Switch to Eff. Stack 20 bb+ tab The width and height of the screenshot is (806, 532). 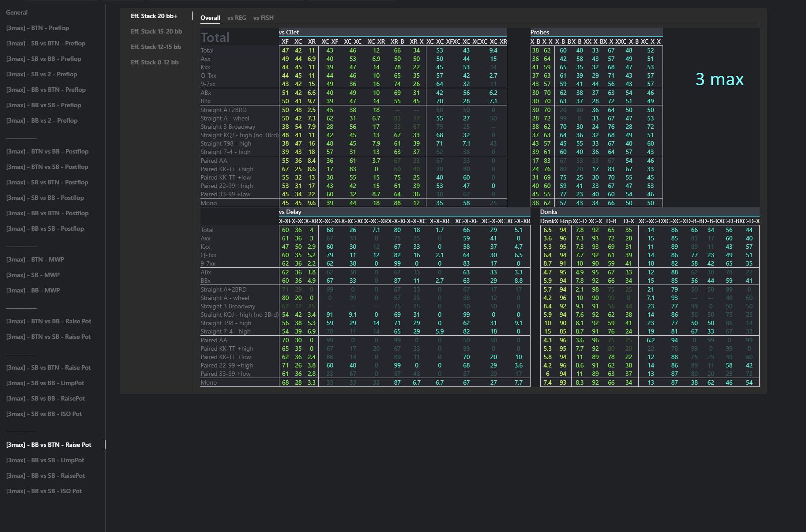coord(154,16)
